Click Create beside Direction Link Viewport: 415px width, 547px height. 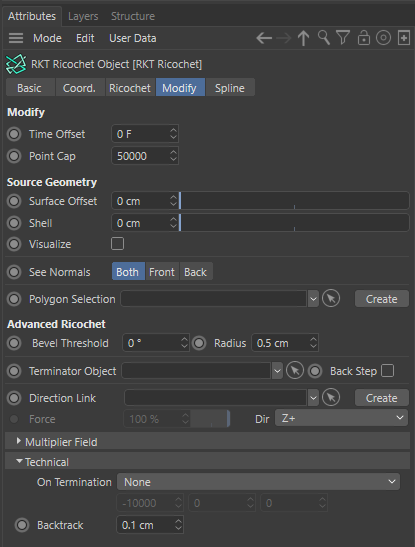coord(382,398)
